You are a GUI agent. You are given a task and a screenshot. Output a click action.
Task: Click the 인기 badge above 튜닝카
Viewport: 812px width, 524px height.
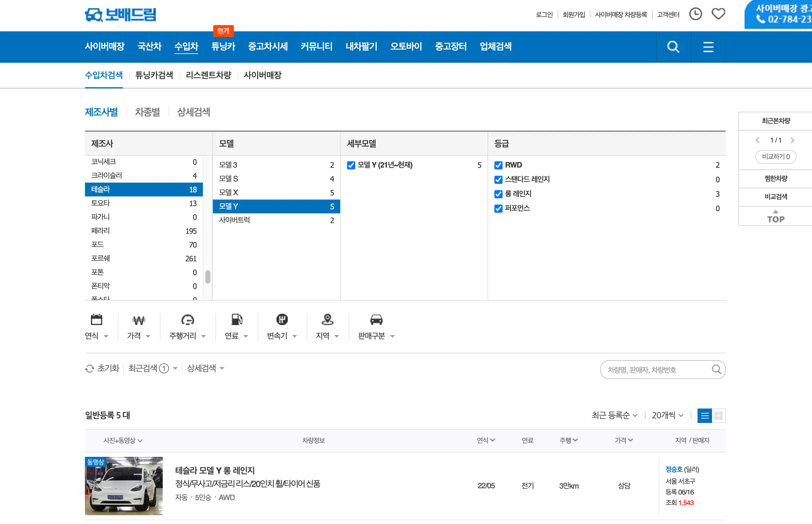click(x=223, y=31)
